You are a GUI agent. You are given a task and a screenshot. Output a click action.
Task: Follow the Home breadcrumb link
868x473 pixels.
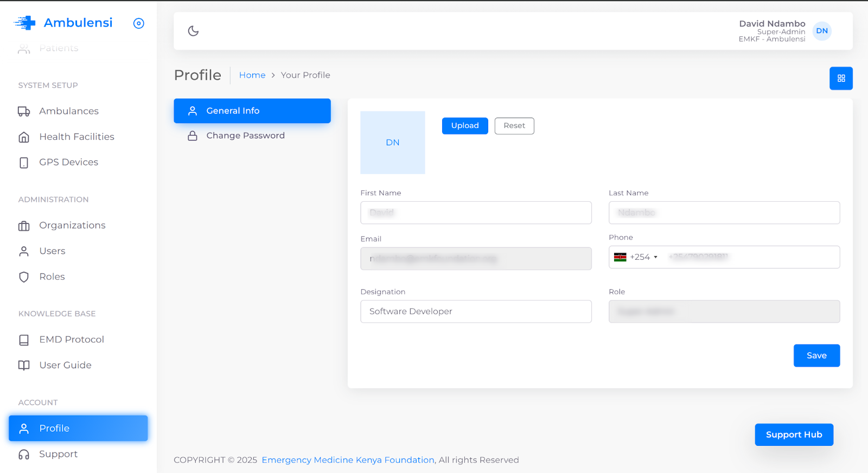[252, 75]
